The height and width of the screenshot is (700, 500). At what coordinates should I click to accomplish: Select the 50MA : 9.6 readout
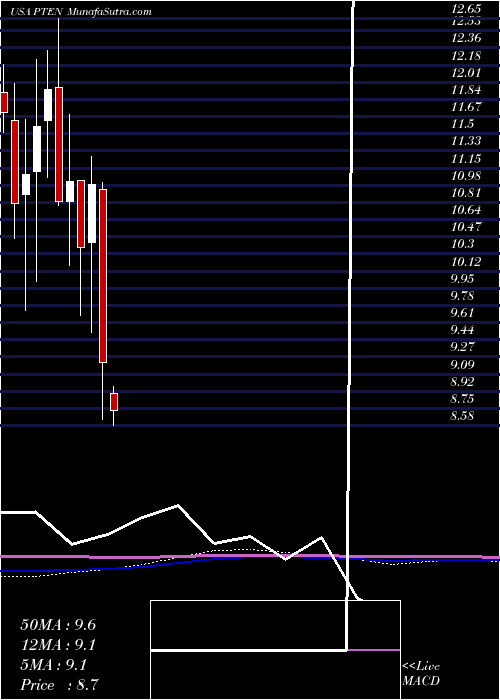pyautogui.click(x=58, y=625)
